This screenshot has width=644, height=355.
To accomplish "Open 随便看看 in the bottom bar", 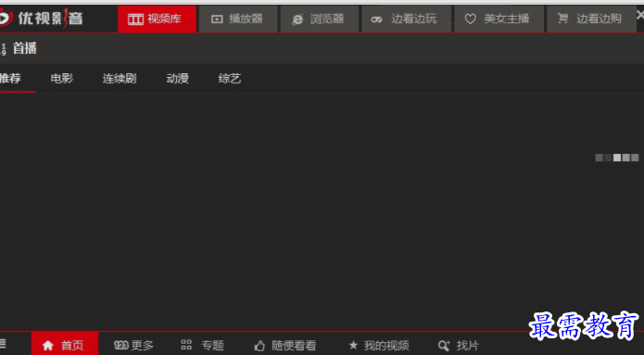I will pos(285,345).
